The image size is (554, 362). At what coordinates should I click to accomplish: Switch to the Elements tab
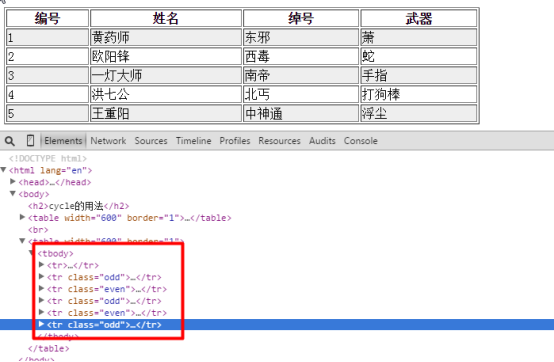click(63, 141)
